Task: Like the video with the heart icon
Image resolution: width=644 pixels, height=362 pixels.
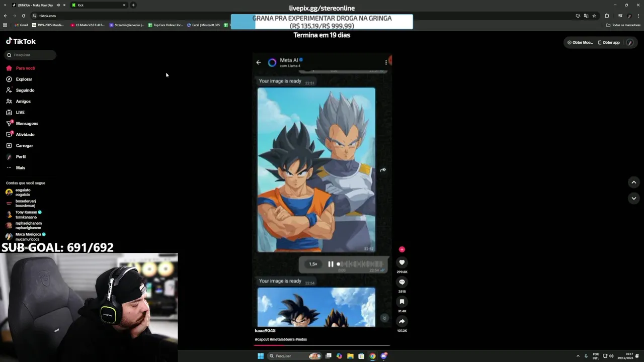Action: (x=401, y=262)
